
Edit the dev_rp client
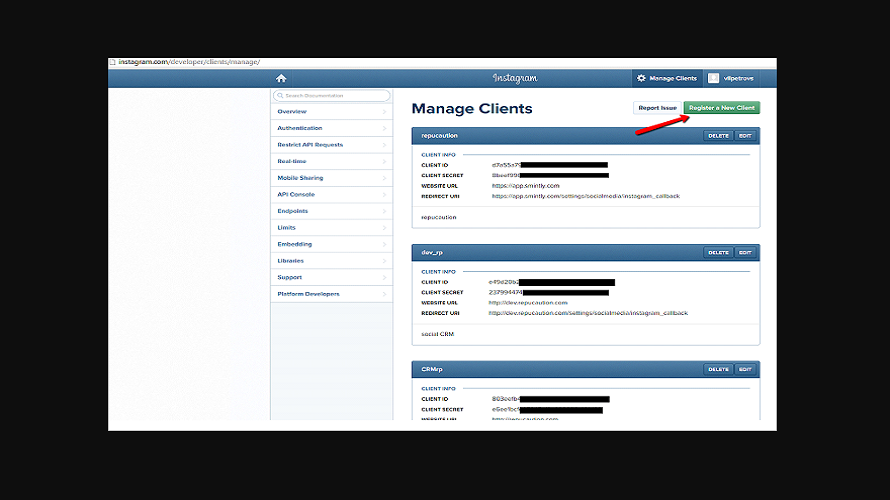[745, 253]
